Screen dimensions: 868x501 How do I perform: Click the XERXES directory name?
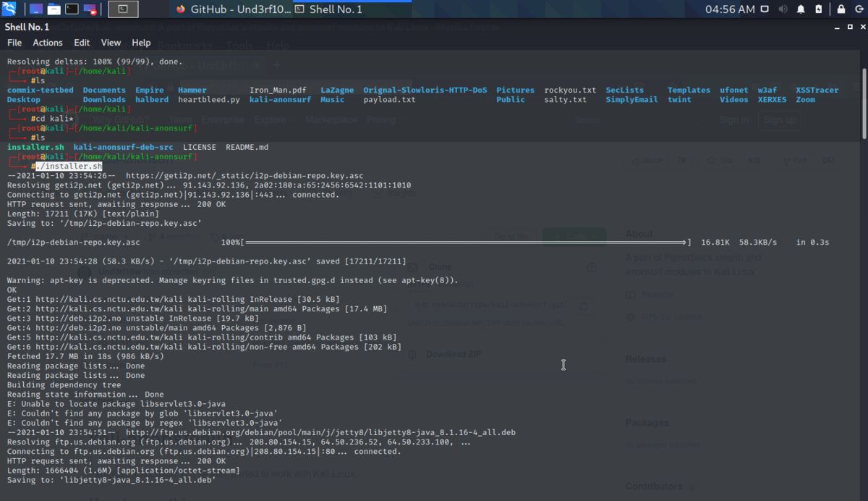point(773,100)
